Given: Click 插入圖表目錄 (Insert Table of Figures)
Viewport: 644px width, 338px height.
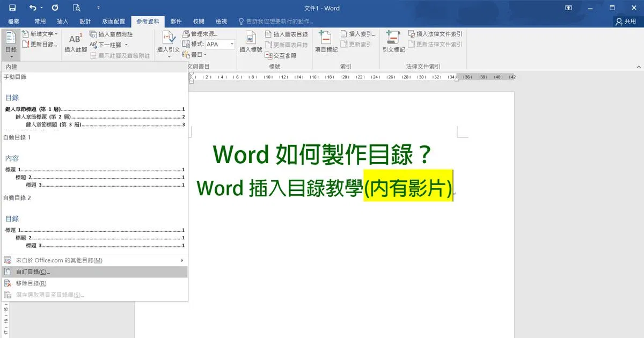Looking at the screenshot, I should [x=287, y=34].
